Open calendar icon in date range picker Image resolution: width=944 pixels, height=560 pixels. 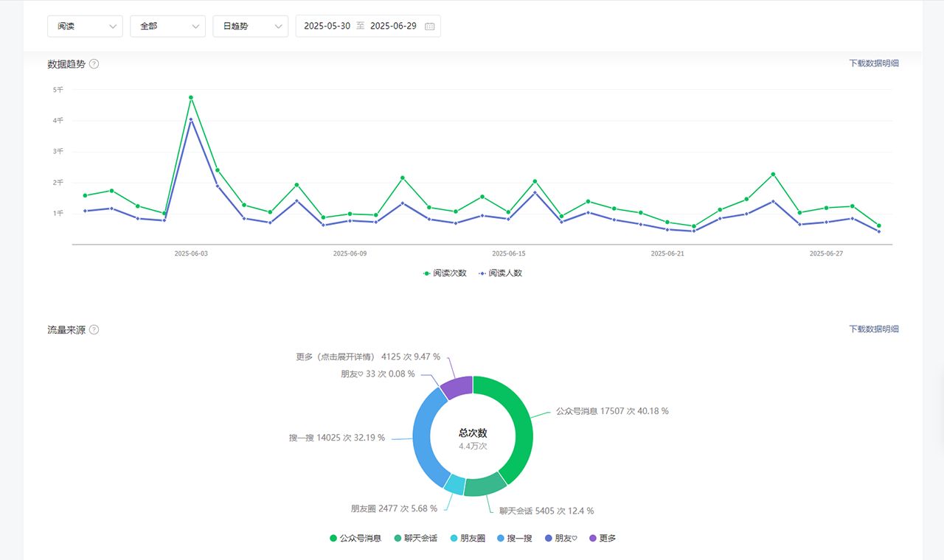point(429,27)
